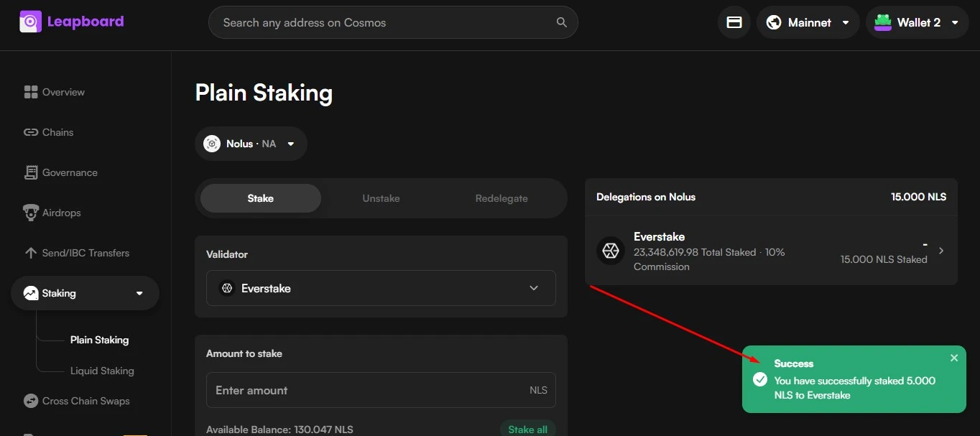Image resolution: width=980 pixels, height=436 pixels.
Task: Click the Overview grid icon
Action: 31,92
